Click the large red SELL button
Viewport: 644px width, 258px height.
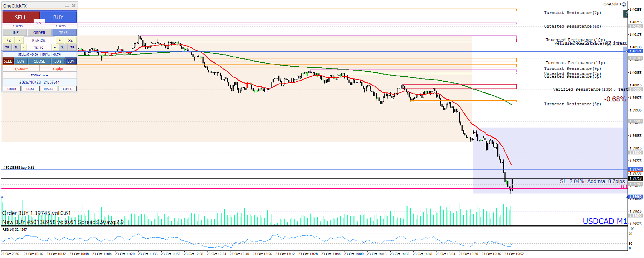pos(21,17)
